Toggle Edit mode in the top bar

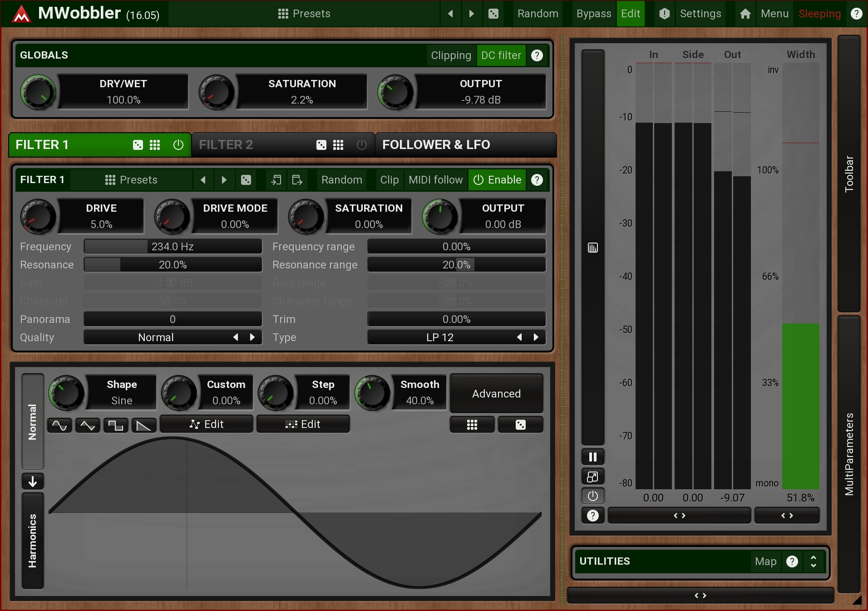point(631,14)
